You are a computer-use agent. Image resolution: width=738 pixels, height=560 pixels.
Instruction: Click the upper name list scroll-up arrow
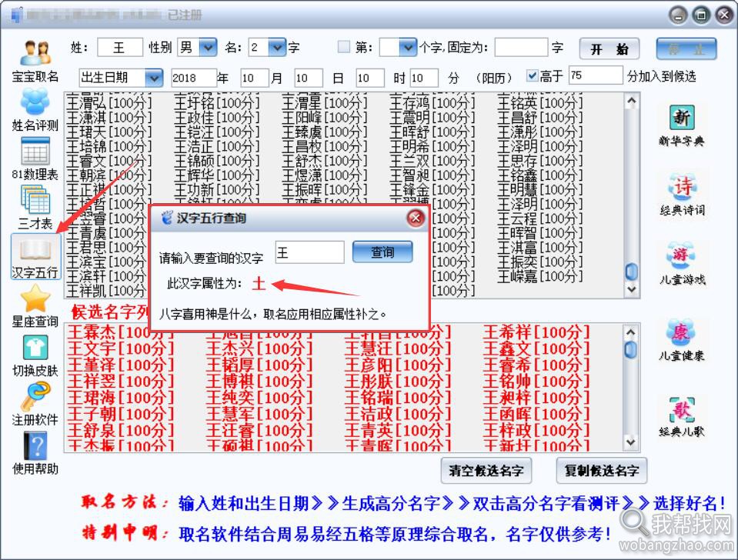[632, 101]
